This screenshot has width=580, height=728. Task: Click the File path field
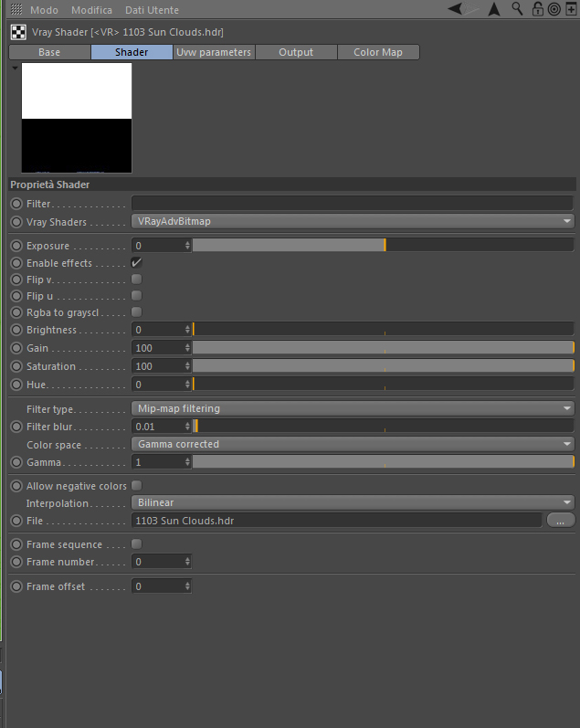coord(337,521)
